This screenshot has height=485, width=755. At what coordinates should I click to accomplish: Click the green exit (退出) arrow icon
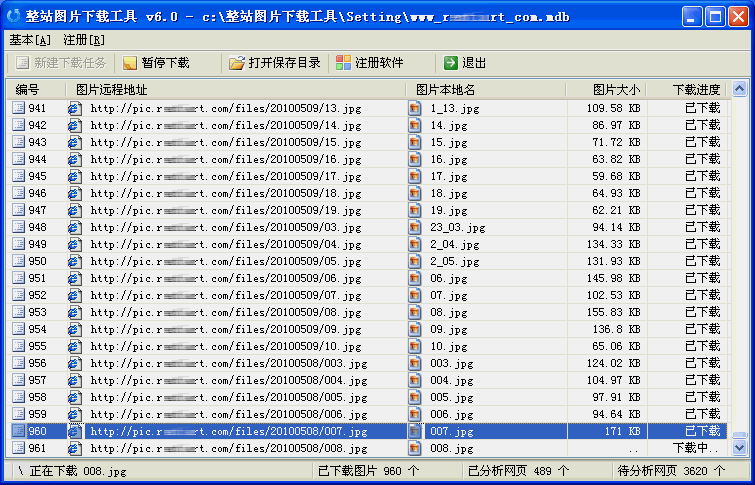[x=451, y=63]
